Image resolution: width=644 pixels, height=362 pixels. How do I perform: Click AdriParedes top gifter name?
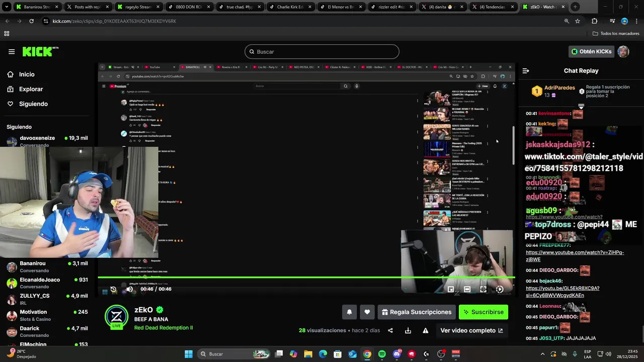[559, 87]
